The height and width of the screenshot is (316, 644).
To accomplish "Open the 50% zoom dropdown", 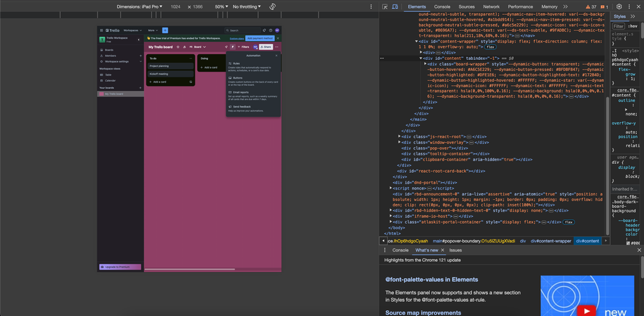I will click(221, 6).
